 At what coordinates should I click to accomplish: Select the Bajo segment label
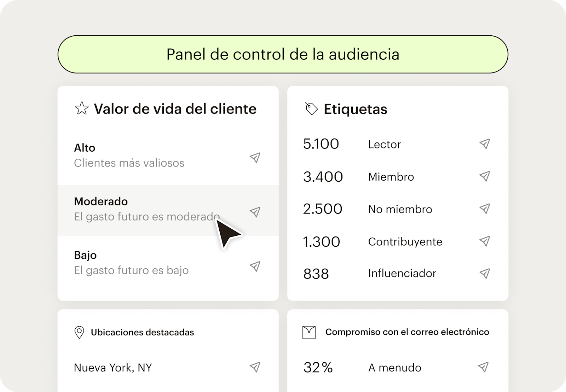click(85, 255)
